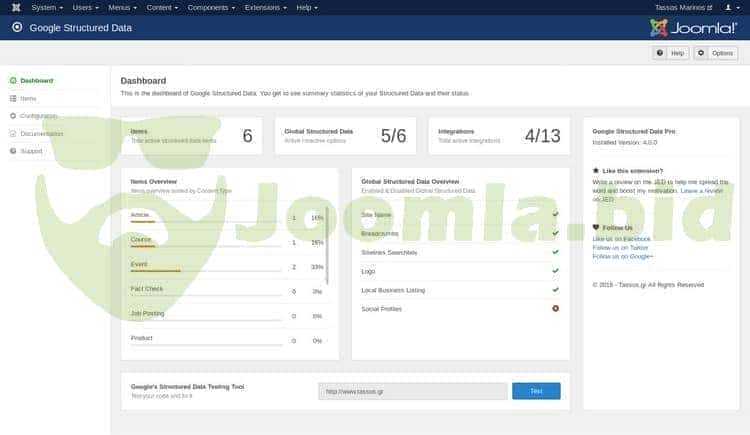Screen dimensions: 750x435
Task: Click Follow us on Twitter link
Action: (620, 248)
